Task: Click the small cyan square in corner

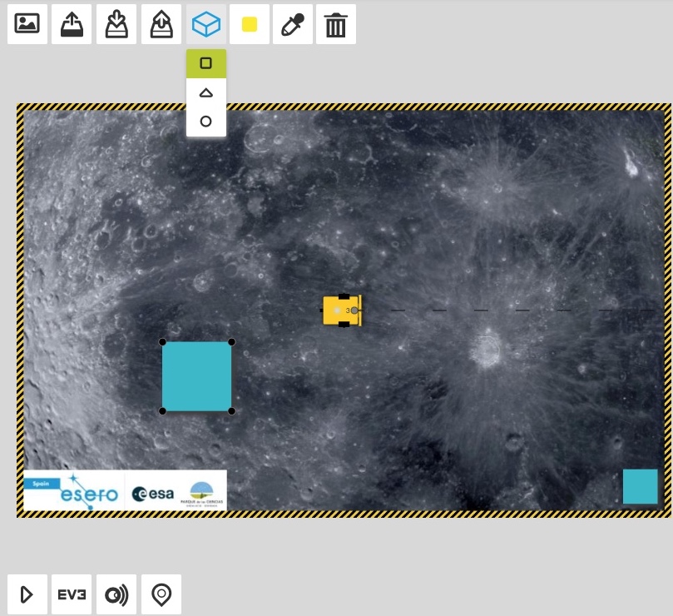Action: point(640,486)
